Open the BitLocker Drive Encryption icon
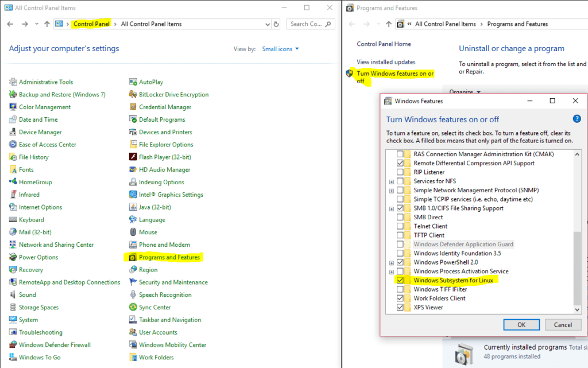The image size is (588, 368). [x=133, y=94]
